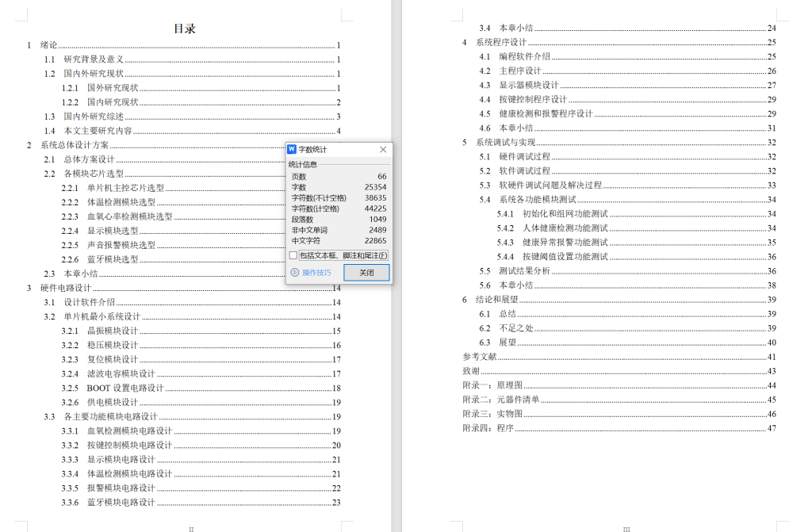Click the 关闭 button in the word count dialog
The image size is (812, 532).
tap(367, 272)
